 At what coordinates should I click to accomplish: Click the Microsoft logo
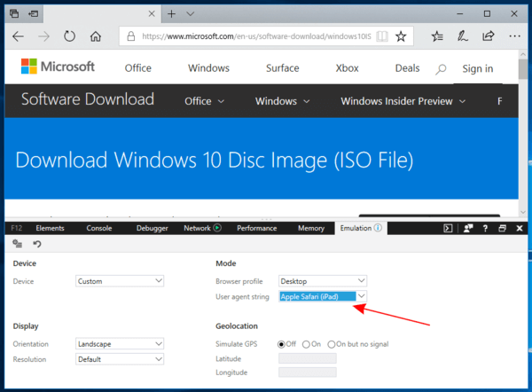point(58,67)
